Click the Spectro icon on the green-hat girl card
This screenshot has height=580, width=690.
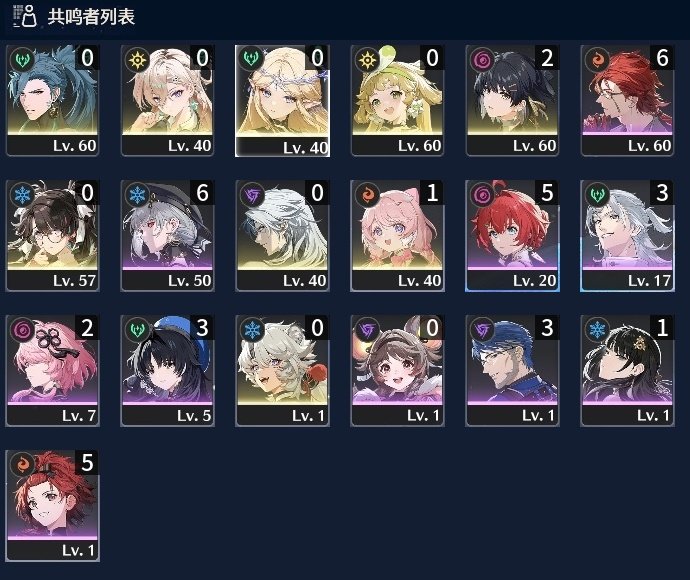367,59
